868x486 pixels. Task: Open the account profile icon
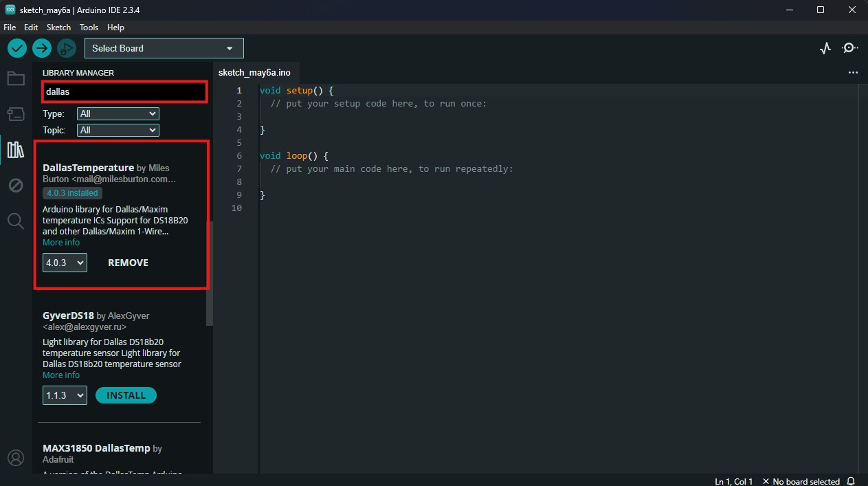pos(16,458)
